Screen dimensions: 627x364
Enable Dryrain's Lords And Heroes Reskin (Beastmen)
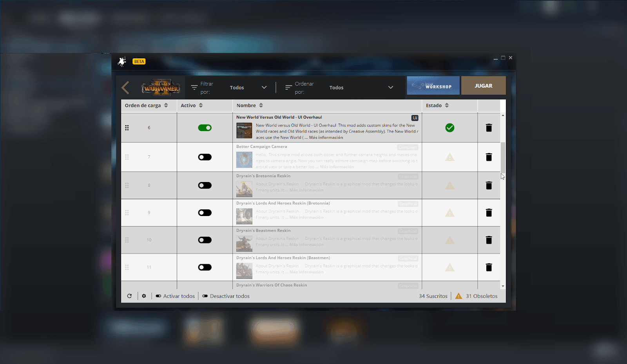[205, 267]
